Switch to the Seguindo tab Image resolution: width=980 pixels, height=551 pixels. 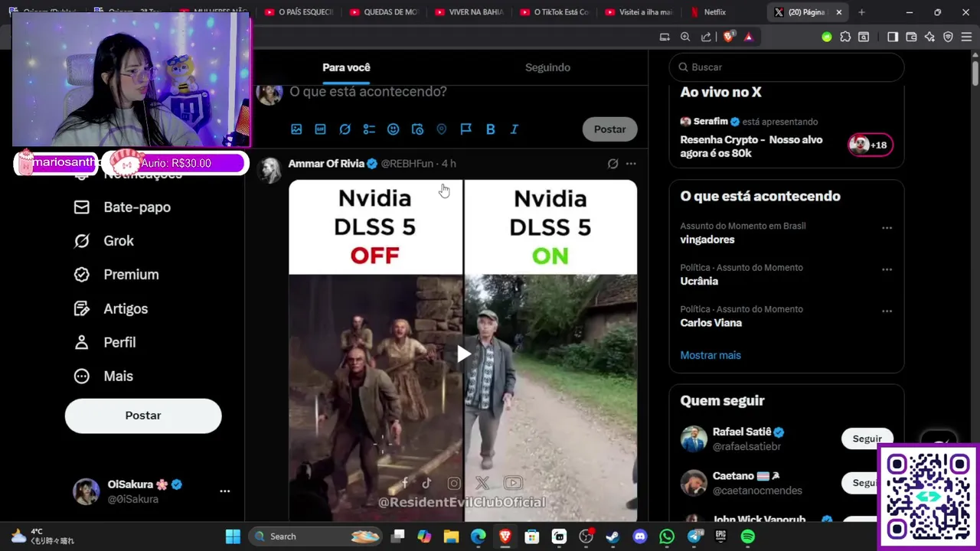point(547,67)
